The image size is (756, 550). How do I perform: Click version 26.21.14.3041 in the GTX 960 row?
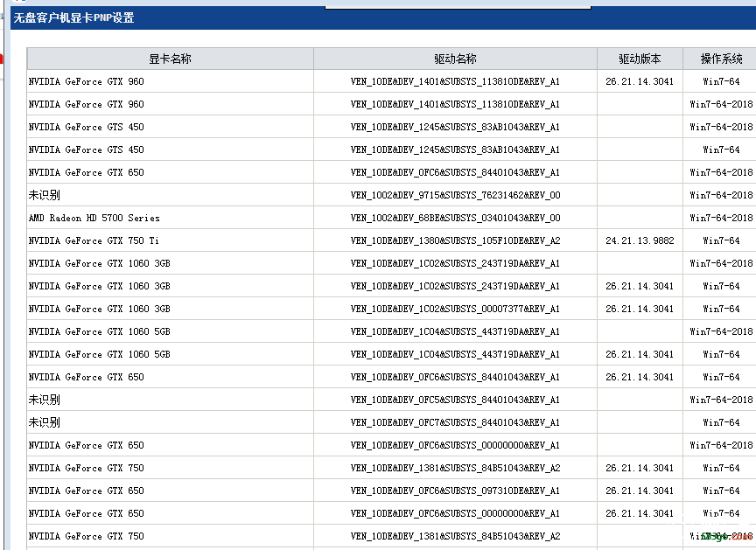640,81
